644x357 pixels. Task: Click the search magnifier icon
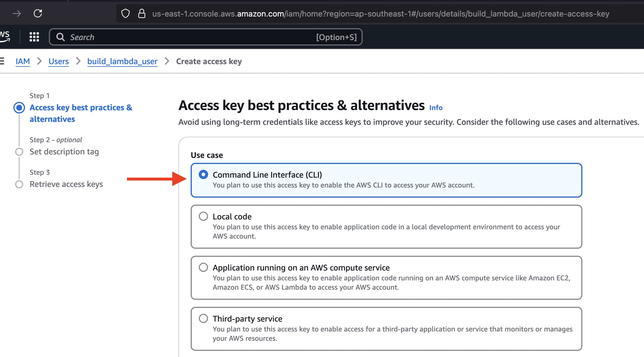click(60, 37)
